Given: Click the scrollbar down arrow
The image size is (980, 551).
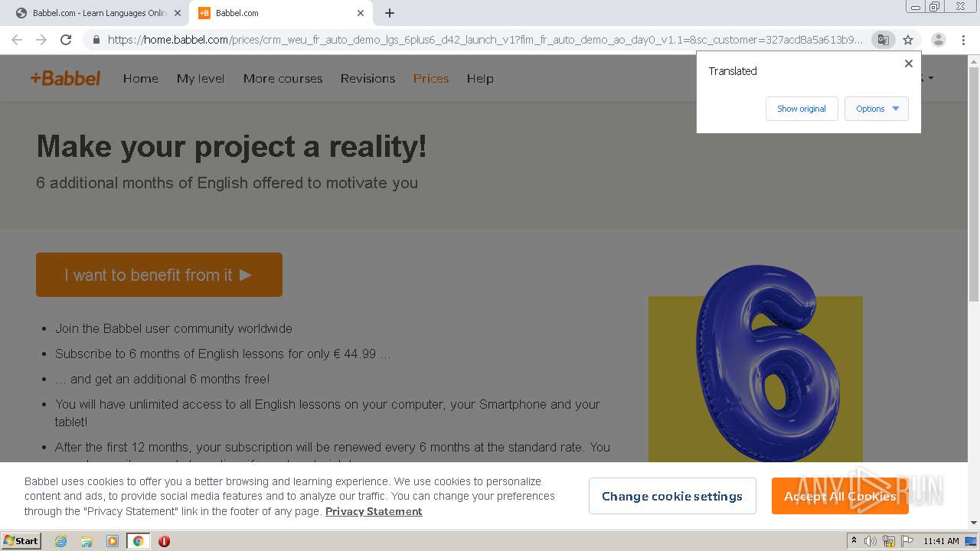Looking at the screenshot, I should (974, 523).
